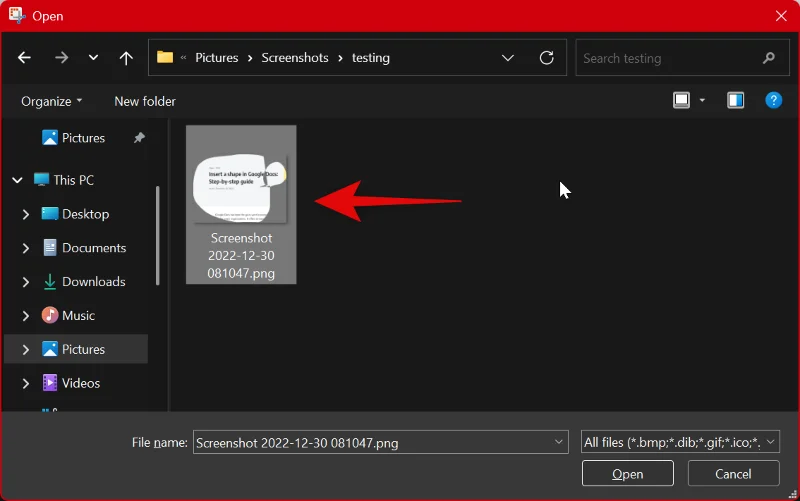Image resolution: width=800 pixels, height=501 pixels.
Task: Create a New folder
Action: tap(145, 101)
